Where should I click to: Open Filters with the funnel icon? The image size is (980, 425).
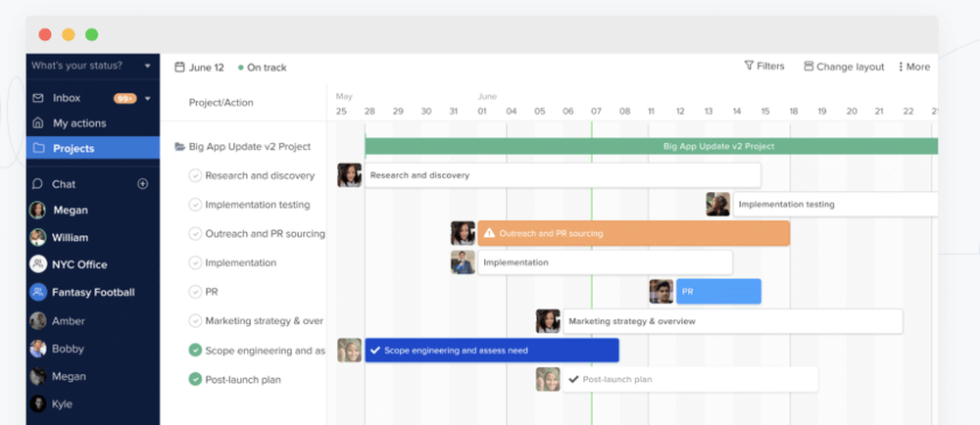[x=749, y=67]
